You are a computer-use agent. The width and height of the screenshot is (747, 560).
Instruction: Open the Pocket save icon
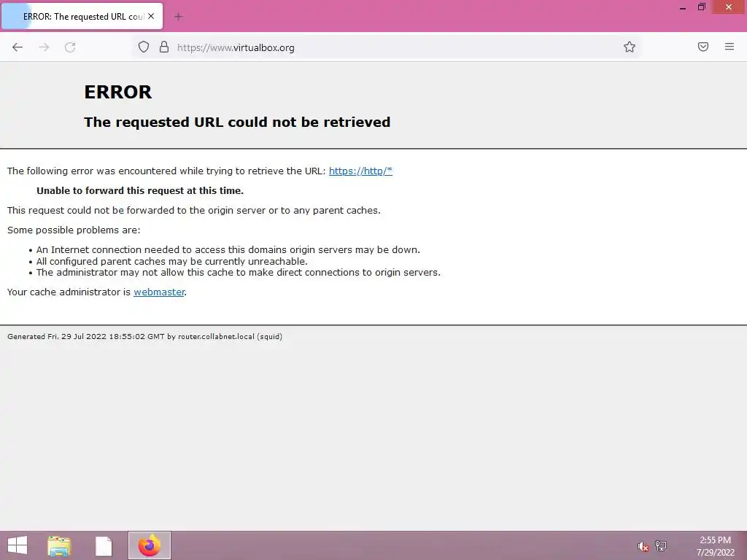(703, 47)
